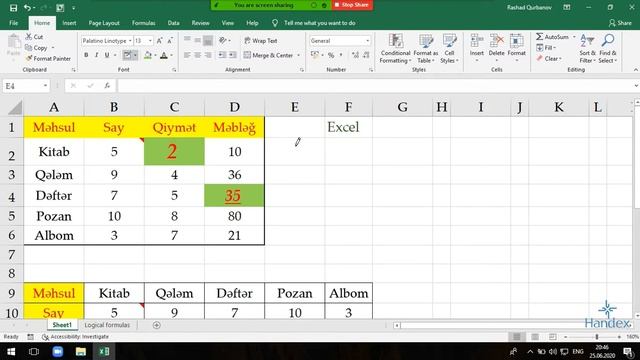Click the Orientation text angle icon
The height and width of the screenshot is (360, 640).
click(x=222, y=40)
